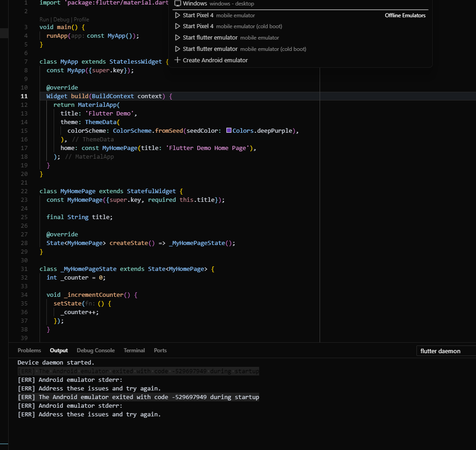Screen dimensions: 476x450
Task: Choose Start flutter emulator cold boot option
Action: point(301,49)
